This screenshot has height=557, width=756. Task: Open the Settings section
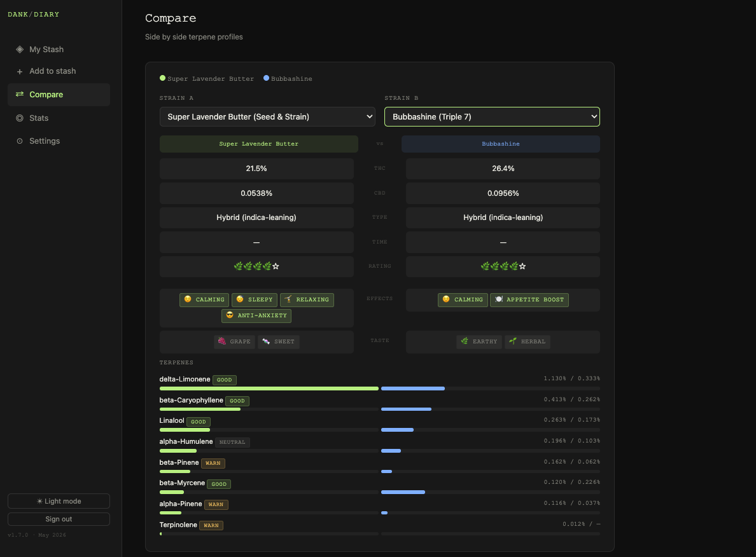[x=59, y=141]
